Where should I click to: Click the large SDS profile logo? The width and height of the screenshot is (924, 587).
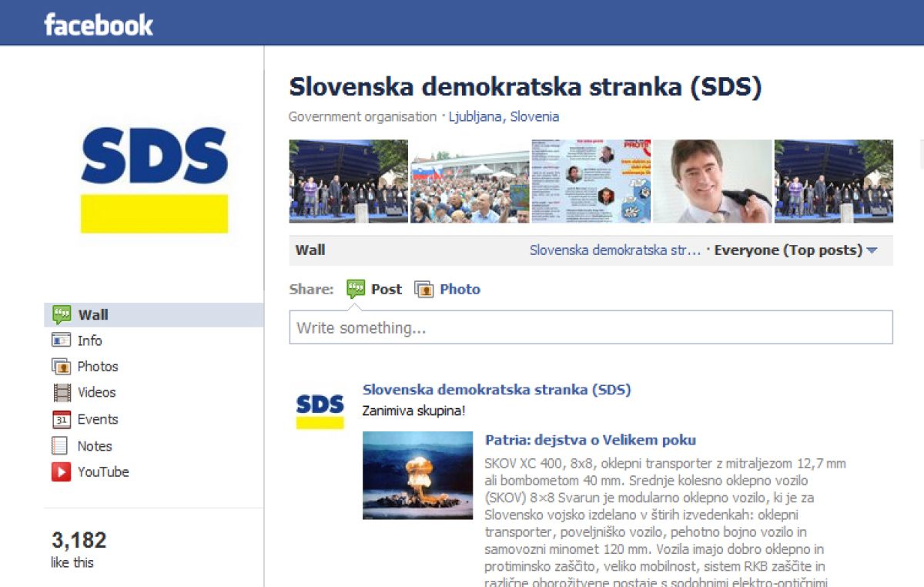coord(154,180)
